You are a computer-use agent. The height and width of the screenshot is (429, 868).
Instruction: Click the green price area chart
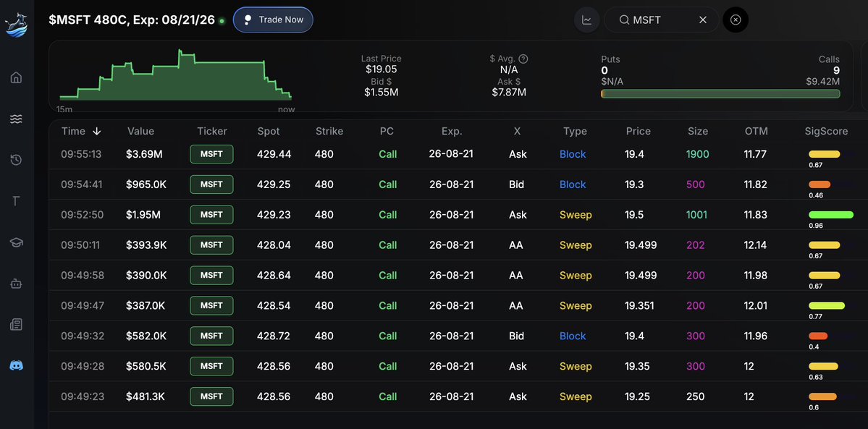(175, 75)
